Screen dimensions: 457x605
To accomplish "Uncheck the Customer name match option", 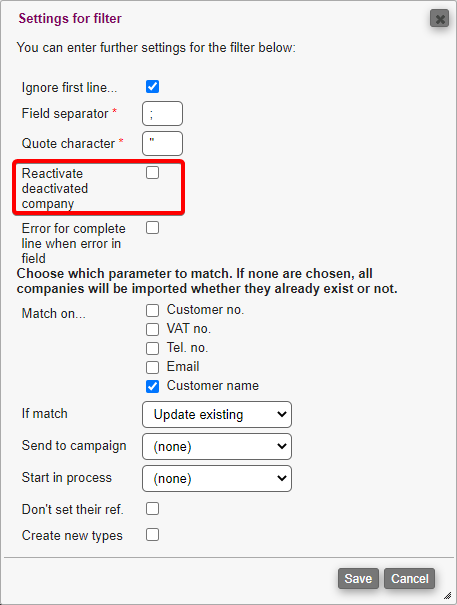I will (152, 386).
